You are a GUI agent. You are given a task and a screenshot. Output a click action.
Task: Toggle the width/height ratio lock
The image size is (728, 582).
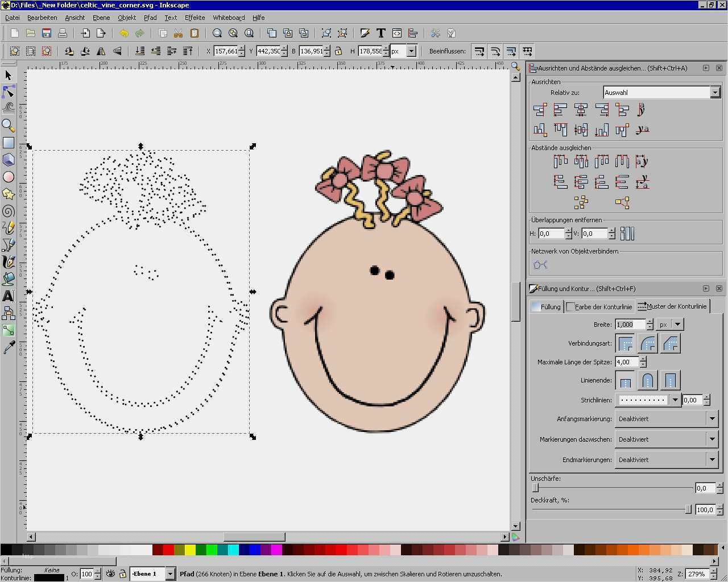pyautogui.click(x=338, y=51)
